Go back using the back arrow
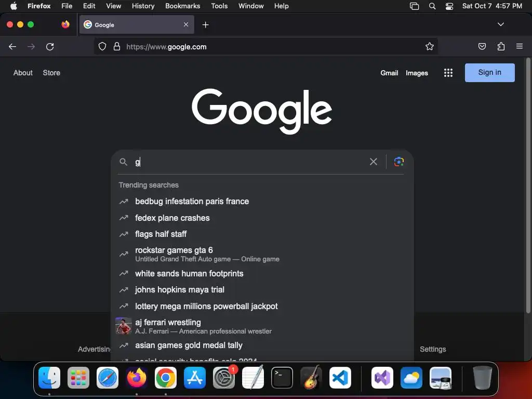 [x=12, y=46]
